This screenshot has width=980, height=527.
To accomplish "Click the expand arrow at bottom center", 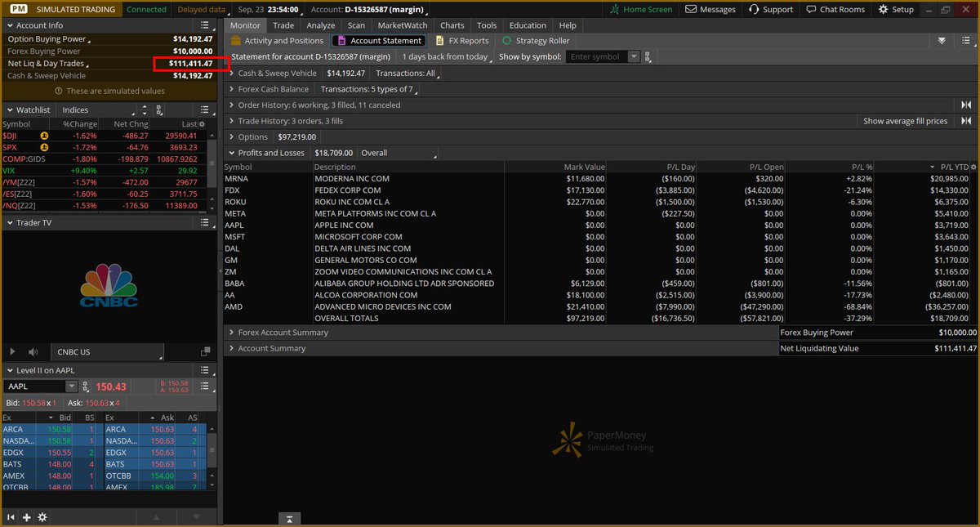I will tap(289, 519).
